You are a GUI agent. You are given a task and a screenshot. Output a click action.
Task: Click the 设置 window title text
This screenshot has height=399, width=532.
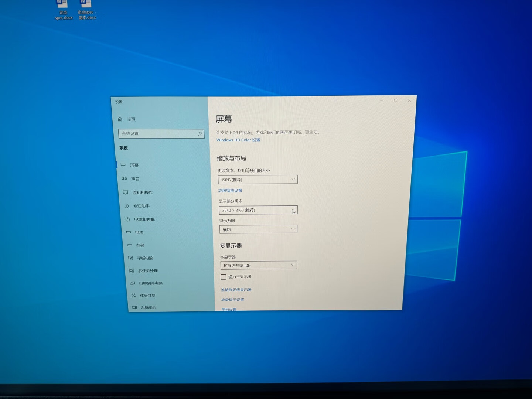[119, 102]
